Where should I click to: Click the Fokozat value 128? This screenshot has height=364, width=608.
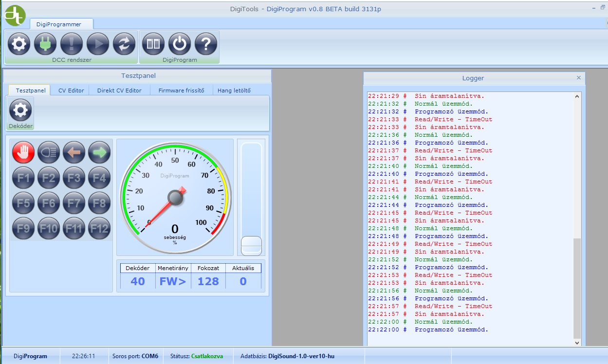208,281
